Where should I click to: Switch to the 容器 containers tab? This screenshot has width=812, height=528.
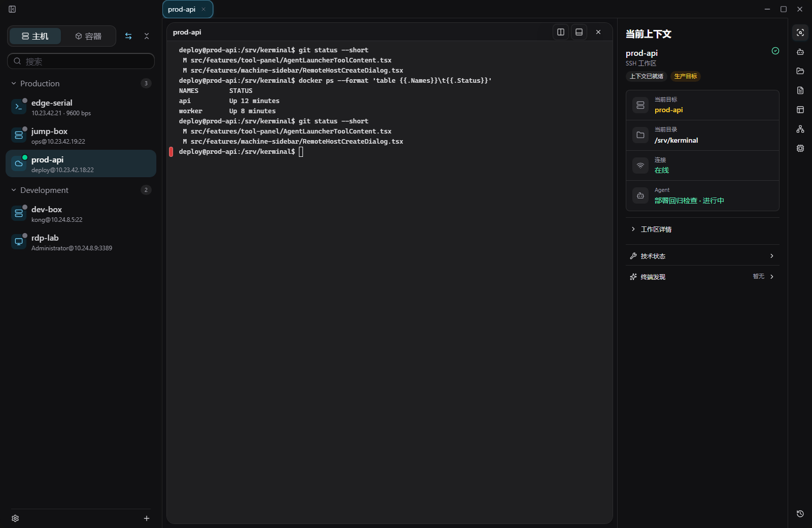click(x=88, y=36)
